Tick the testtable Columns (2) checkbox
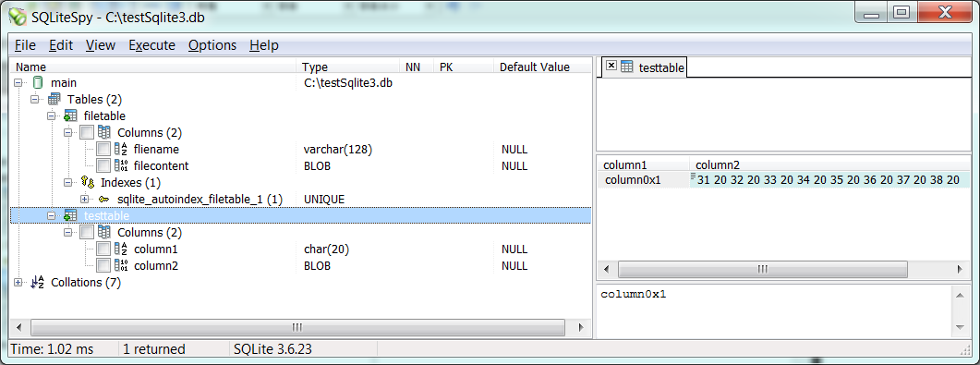 [x=88, y=233]
